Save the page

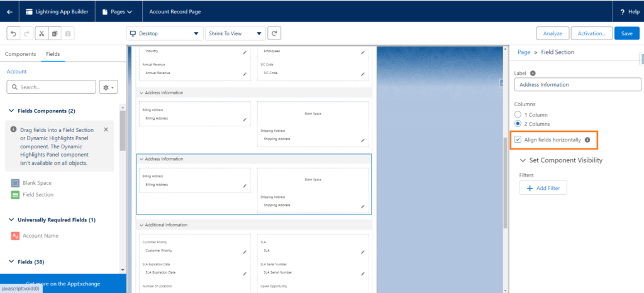[x=627, y=33]
